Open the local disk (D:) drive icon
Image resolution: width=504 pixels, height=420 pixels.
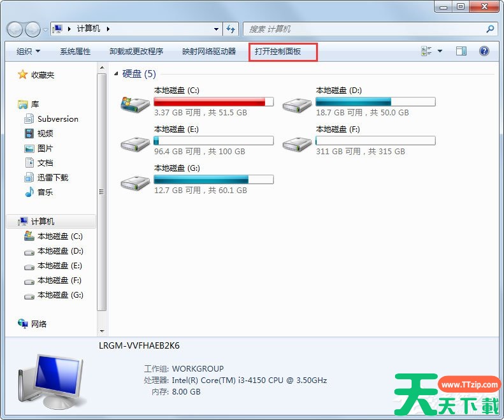(297, 104)
